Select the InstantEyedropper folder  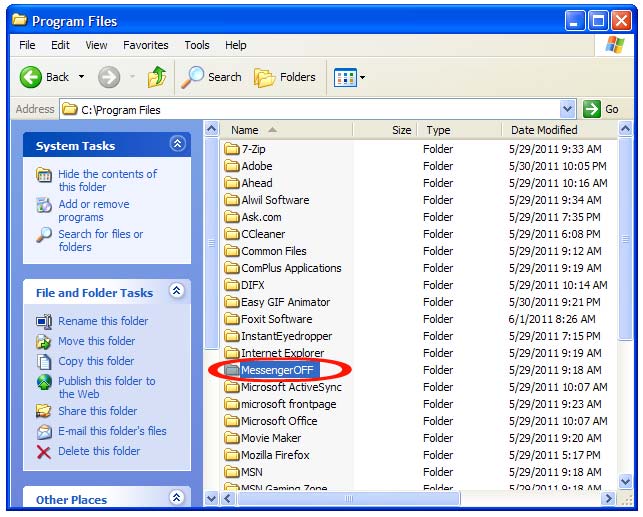point(278,336)
